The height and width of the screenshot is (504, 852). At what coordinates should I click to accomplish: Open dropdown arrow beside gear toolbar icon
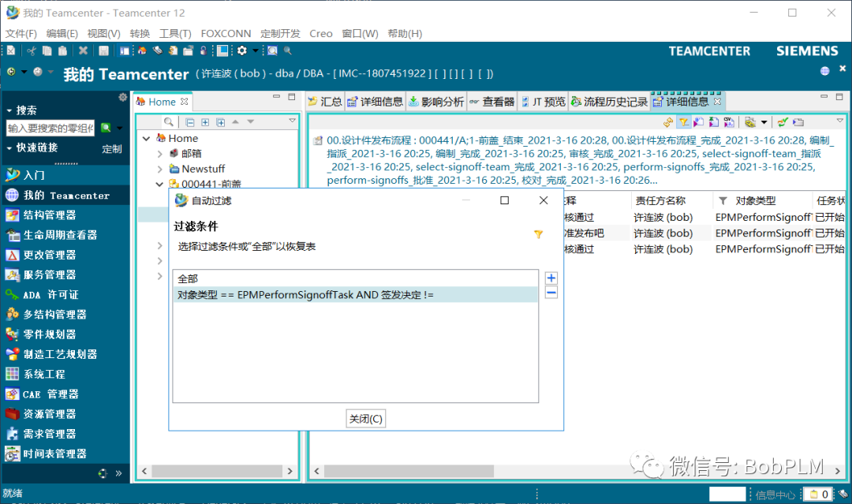pyautogui.click(x=255, y=51)
